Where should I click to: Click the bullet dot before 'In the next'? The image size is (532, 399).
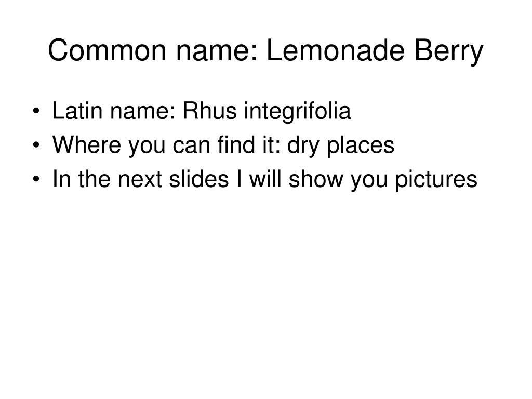point(36,179)
